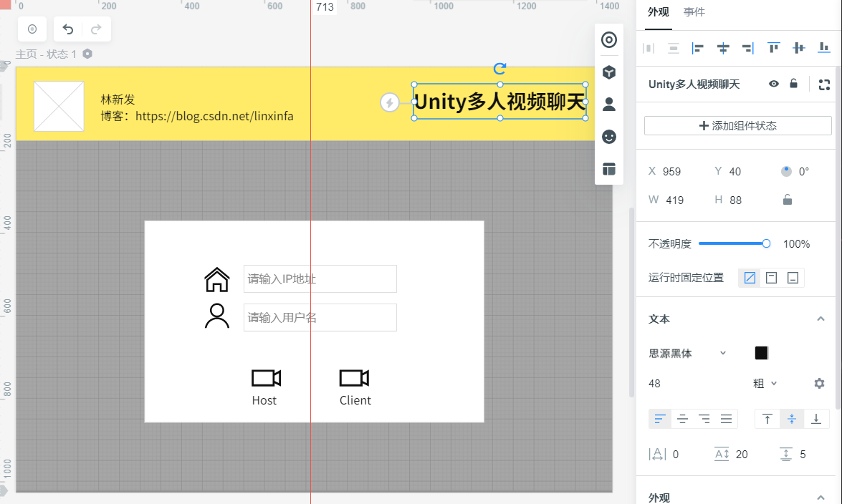Open the 思源黑体 font family dropdown

point(686,352)
